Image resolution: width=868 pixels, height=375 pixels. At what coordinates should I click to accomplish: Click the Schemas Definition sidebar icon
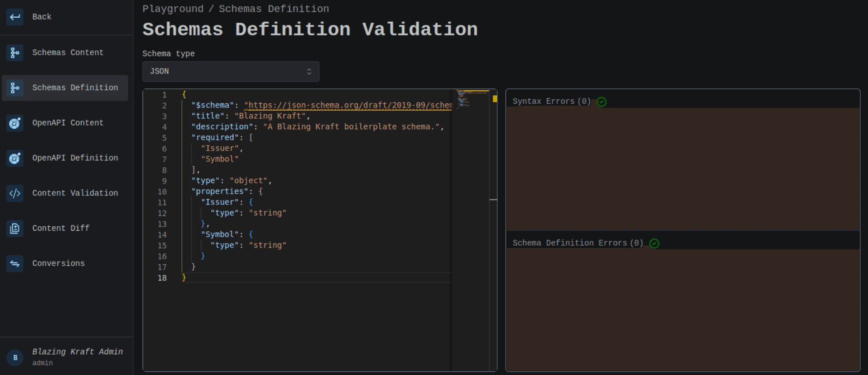[x=15, y=88]
